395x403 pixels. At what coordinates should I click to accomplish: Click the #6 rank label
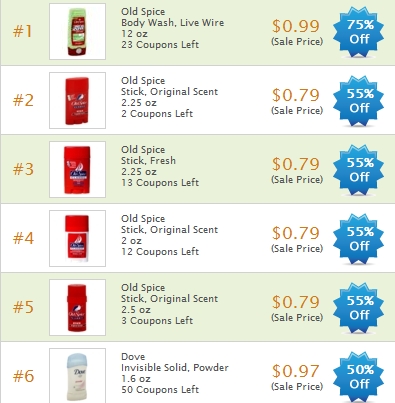(23, 376)
